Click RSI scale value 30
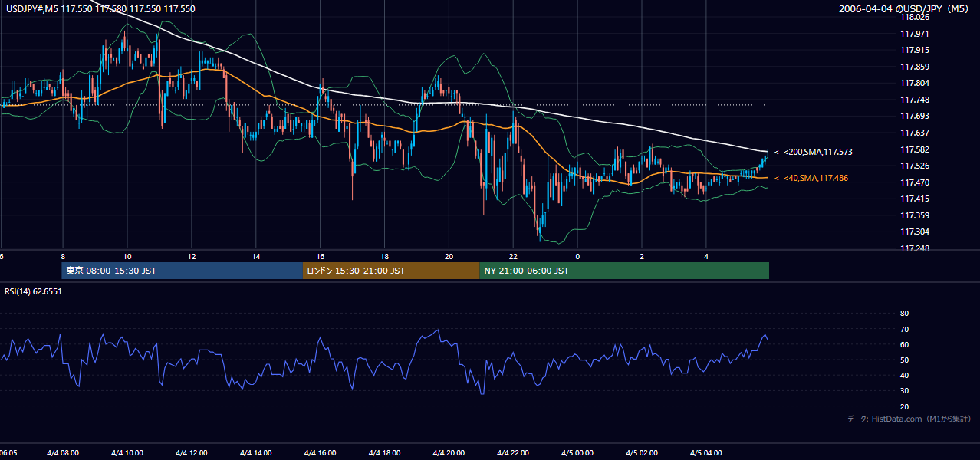980x460 pixels. pos(904,391)
